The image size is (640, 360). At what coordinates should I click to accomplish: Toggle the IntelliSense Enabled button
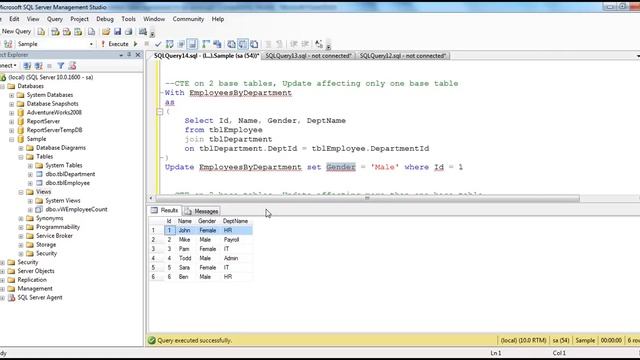tap(193, 44)
